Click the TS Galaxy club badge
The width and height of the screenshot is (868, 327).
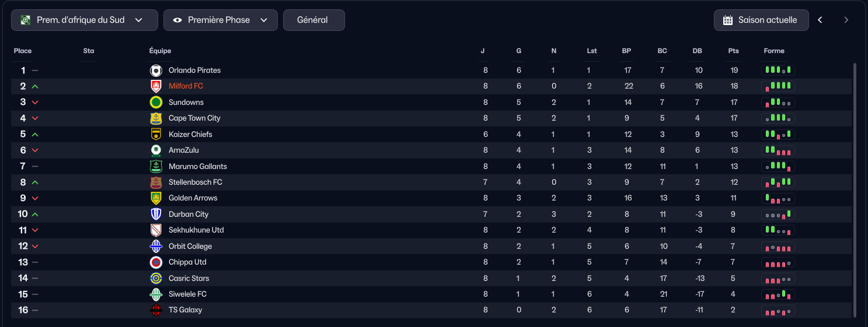[x=156, y=310]
